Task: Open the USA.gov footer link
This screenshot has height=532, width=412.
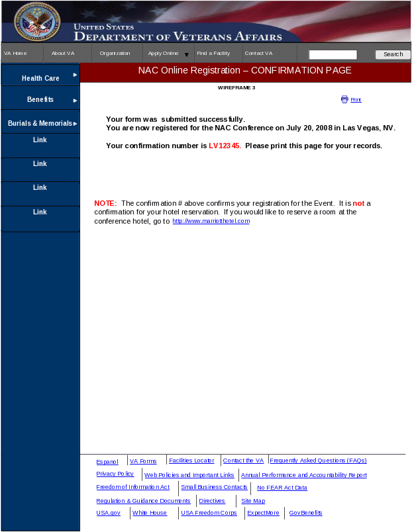Action: pyautogui.click(x=109, y=513)
